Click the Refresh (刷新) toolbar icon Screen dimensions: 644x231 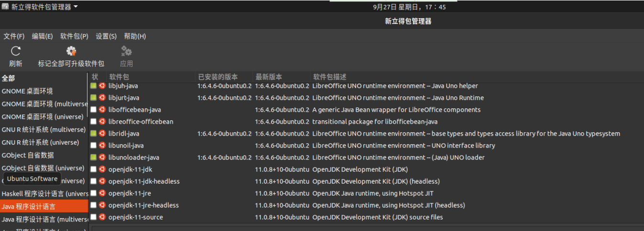pyautogui.click(x=16, y=51)
